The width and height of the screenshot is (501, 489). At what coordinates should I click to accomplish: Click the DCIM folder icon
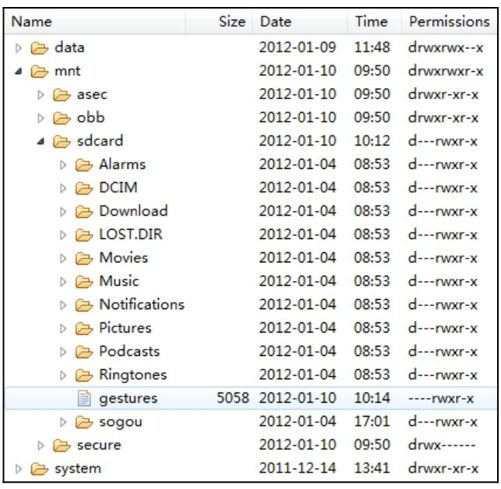[84, 188]
